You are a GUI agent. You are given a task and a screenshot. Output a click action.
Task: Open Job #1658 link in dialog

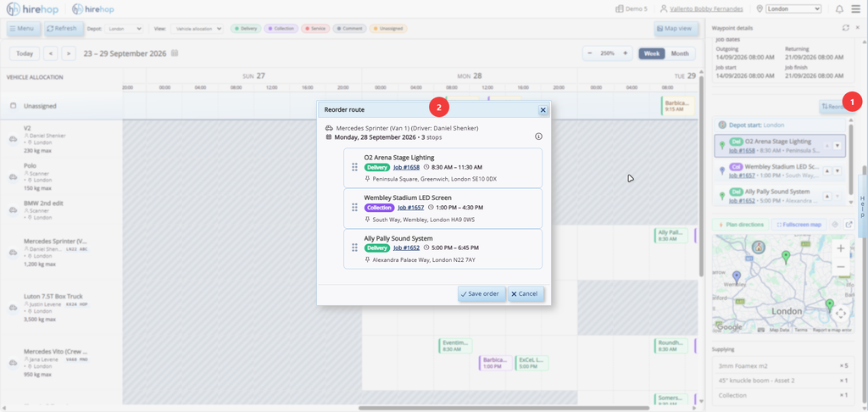(406, 167)
